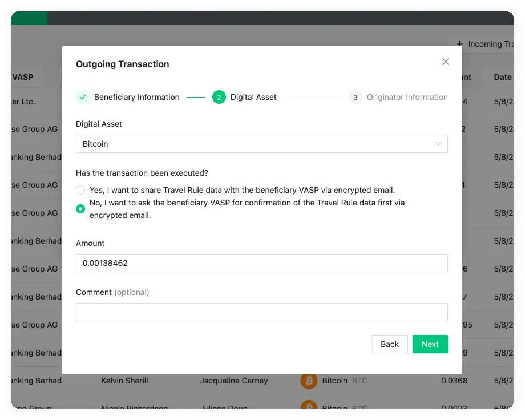
Task: Click inside the Comment optional field
Action: click(261, 312)
